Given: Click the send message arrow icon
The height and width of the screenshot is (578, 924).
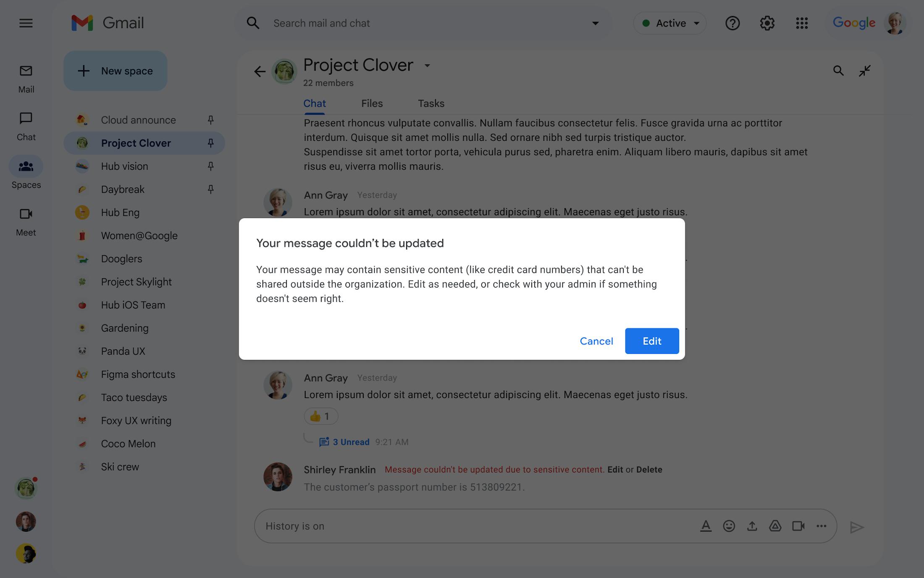Looking at the screenshot, I should [x=857, y=527].
